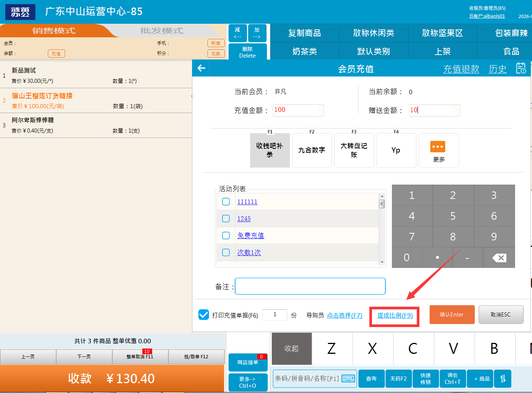Click the 减 decrease quantity button
The width and height of the screenshot is (532, 393).
pos(238,33)
